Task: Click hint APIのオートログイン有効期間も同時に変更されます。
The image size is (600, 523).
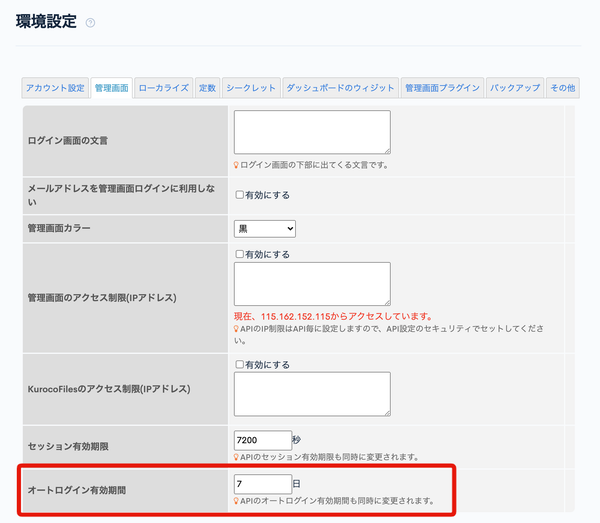Action: coord(337,501)
